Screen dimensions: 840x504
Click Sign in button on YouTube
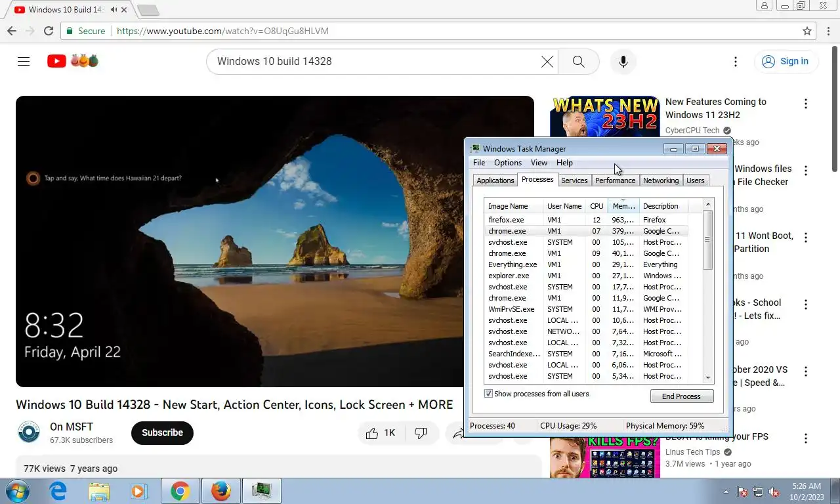pyautogui.click(x=786, y=61)
